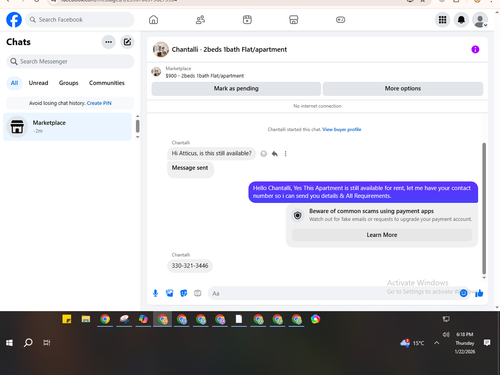Open the emoji picker in message box
500x375 pixels.
(x=463, y=293)
